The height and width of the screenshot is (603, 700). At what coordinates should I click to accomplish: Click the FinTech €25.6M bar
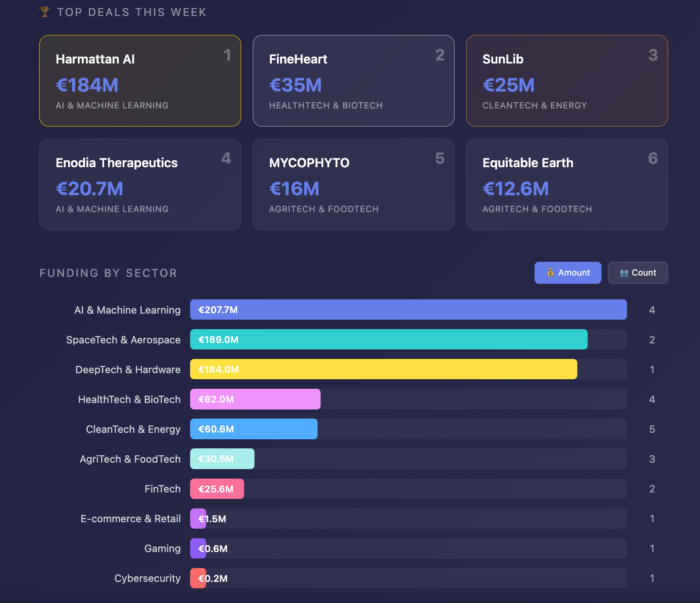coord(217,489)
